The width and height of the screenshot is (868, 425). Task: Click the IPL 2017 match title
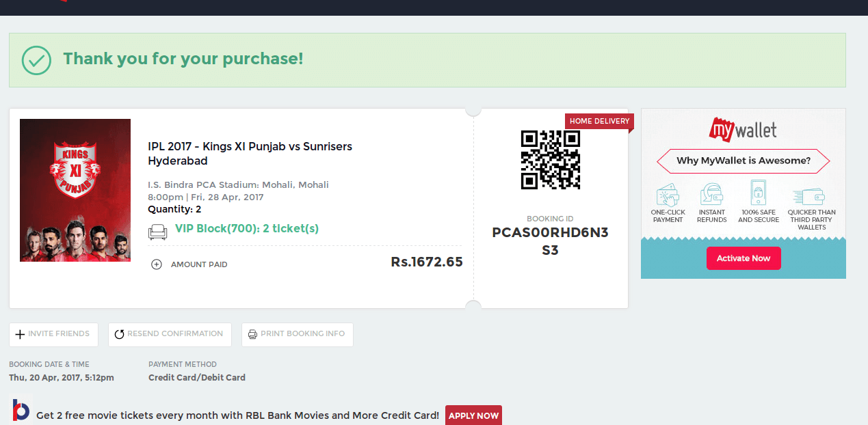pos(250,154)
